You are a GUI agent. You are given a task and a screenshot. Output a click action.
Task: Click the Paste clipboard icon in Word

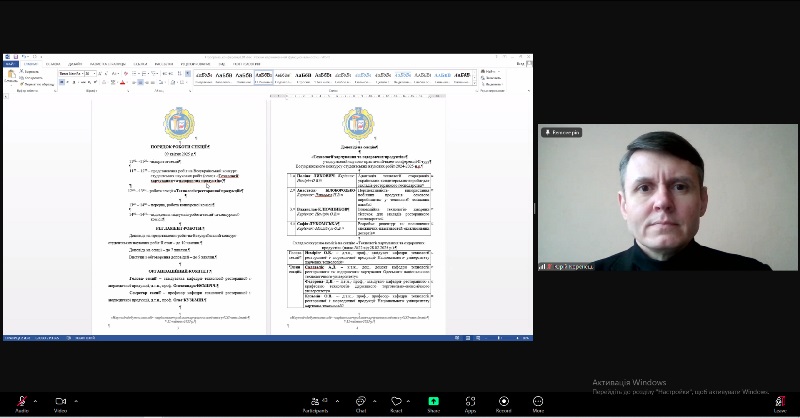[12, 74]
